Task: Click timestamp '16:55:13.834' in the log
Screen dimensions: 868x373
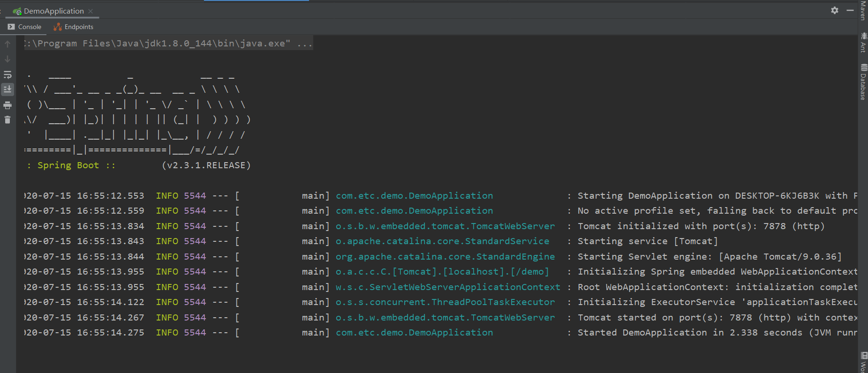Action: [111, 226]
